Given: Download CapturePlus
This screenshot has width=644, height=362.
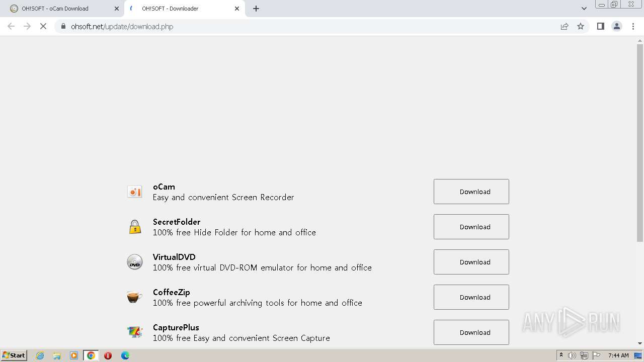Looking at the screenshot, I should pyautogui.click(x=471, y=332).
